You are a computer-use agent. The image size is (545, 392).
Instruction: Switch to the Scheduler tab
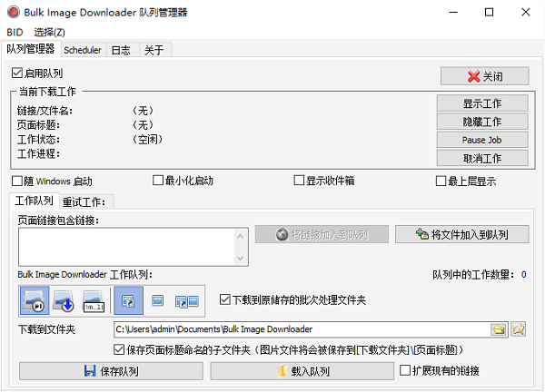click(83, 50)
